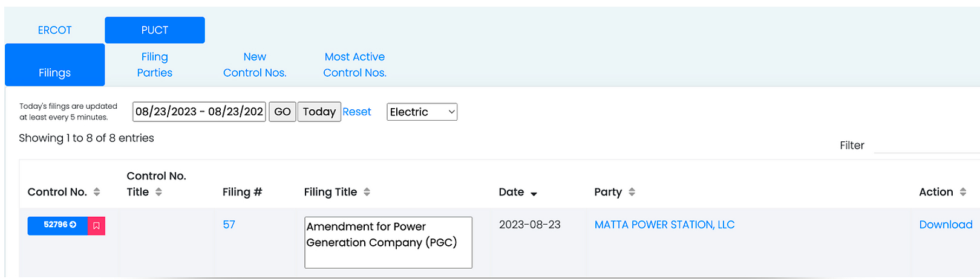Click into the date range input field
980x279 pixels.
(x=199, y=112)
